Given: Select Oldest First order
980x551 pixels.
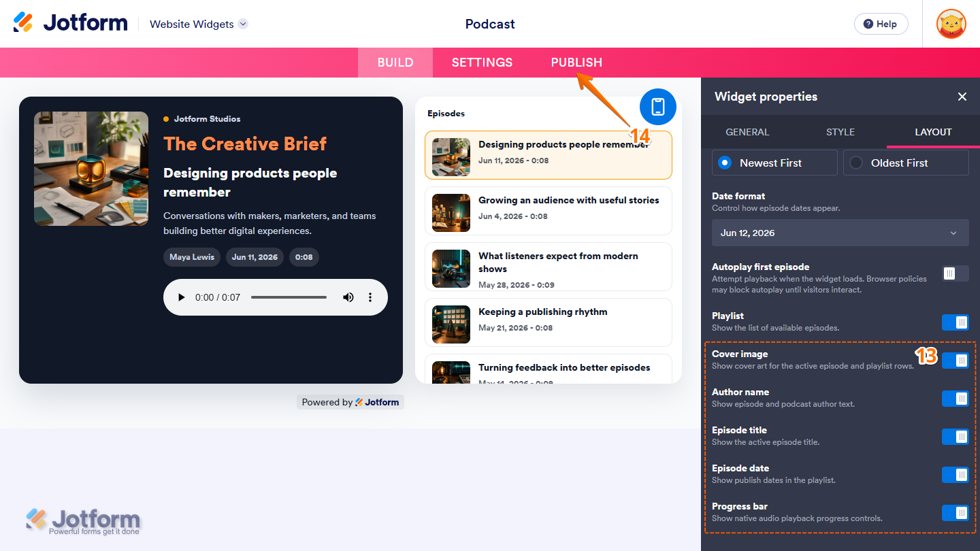Looking at the screenshot, I should coord(906,163).
